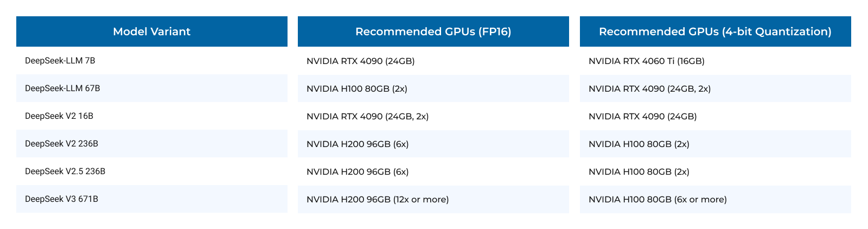Viewport: 868px width, 229px height.
Task: Click the 4-bit GPU cell for DeepSeek-LLM 67B
Action: pos(649,89)
